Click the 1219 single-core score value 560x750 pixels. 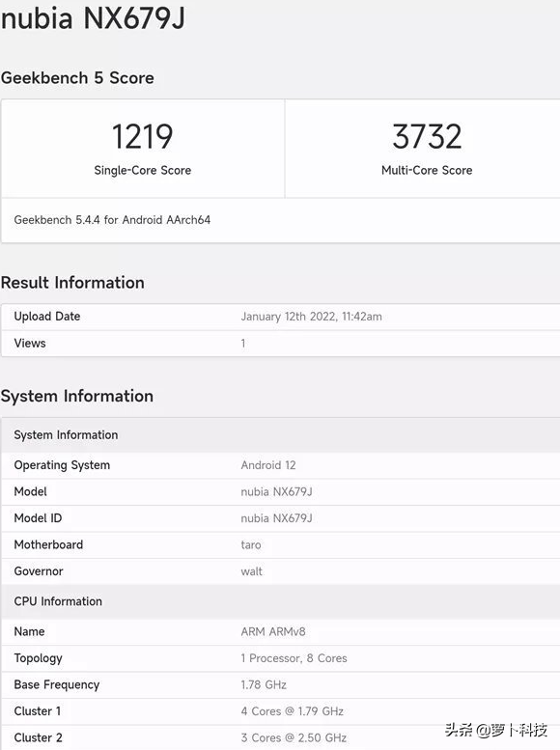(x=142, y=137)
